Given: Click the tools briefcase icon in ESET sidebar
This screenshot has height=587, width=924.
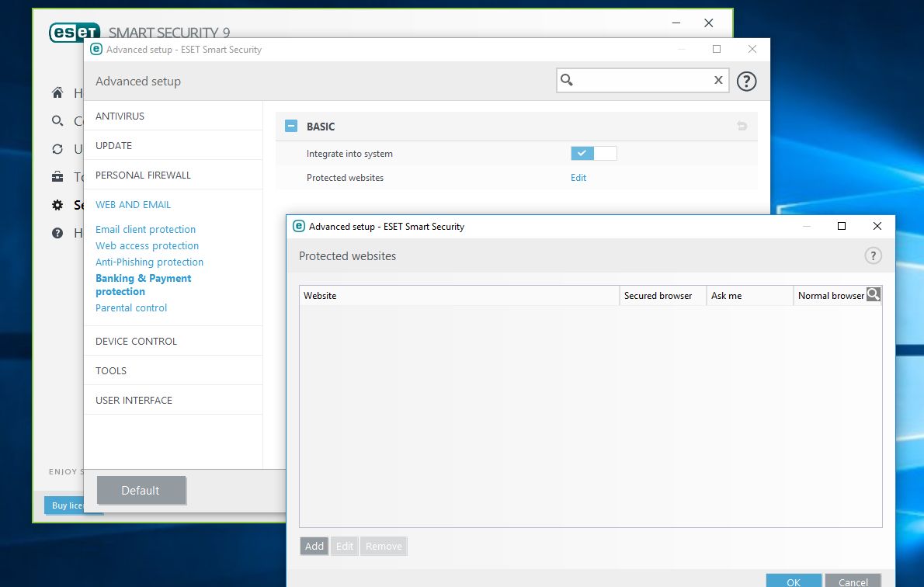Looking at the screenshot, I should (57, 177).
